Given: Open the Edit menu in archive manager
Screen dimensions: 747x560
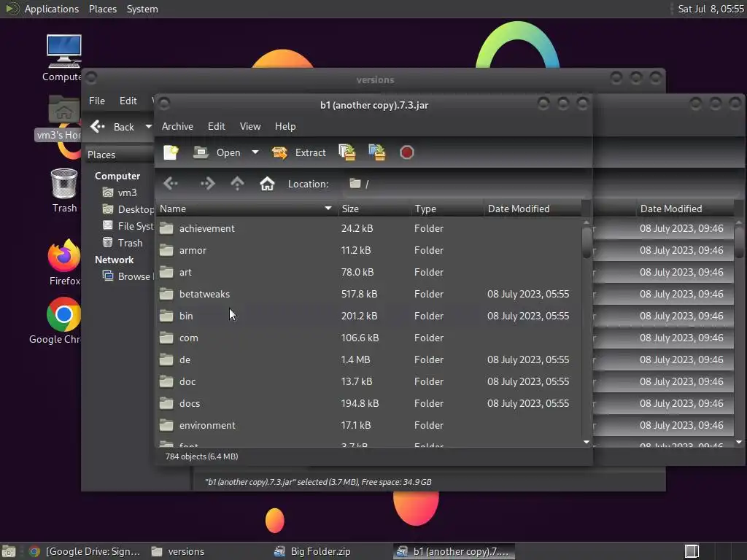Looking at the screenshot, I should (x=216, y=126).
